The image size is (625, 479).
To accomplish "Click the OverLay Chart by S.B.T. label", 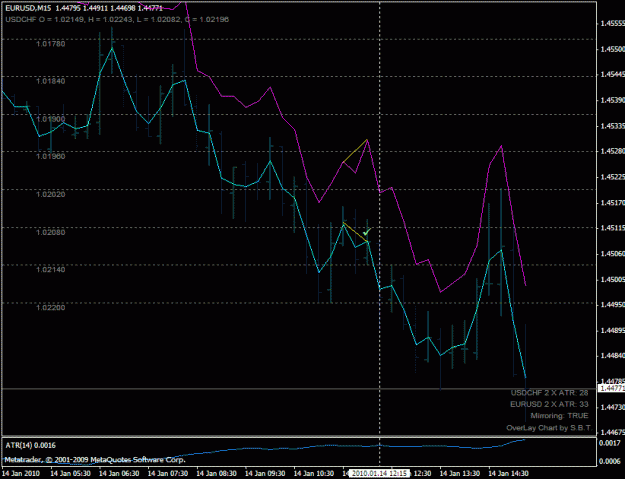I will pos(549,428).
